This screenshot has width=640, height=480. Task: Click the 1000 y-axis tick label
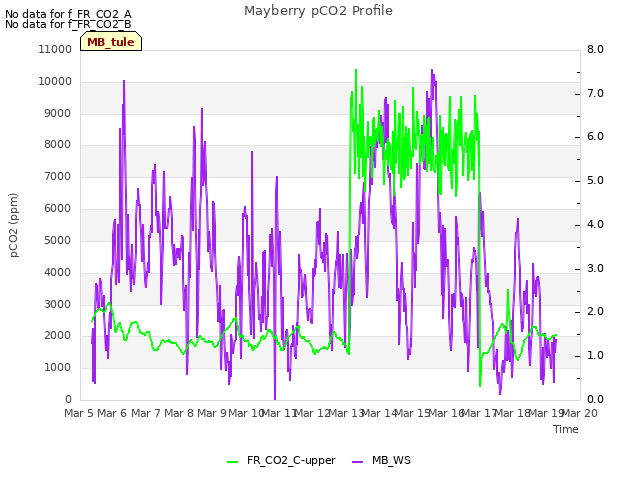tap(58, 367)
